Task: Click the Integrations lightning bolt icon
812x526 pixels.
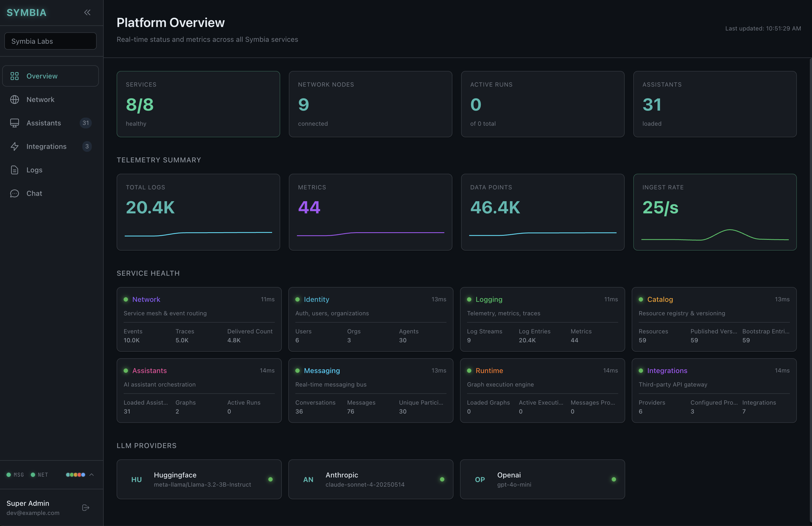Action: pyautogui.click(x=15, y=146)
